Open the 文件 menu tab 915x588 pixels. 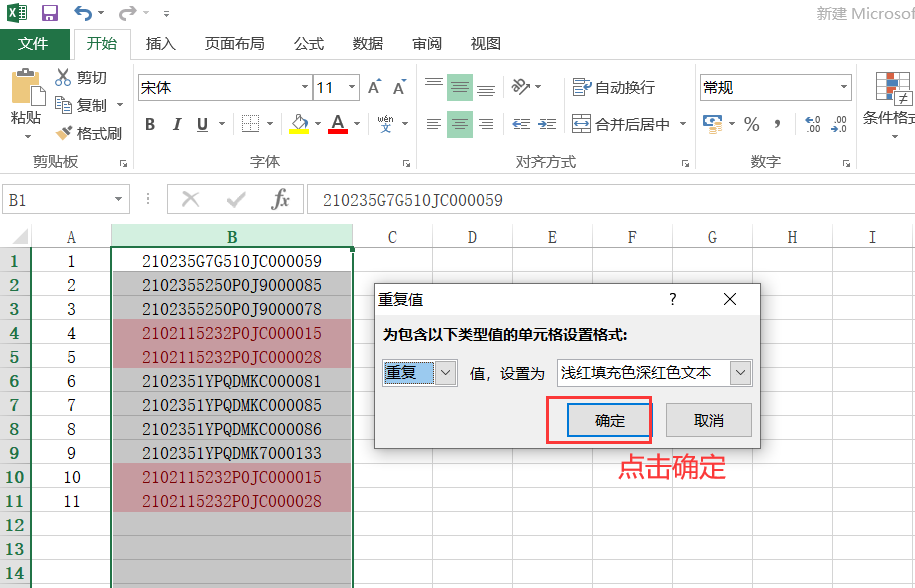tap(34, 44)
